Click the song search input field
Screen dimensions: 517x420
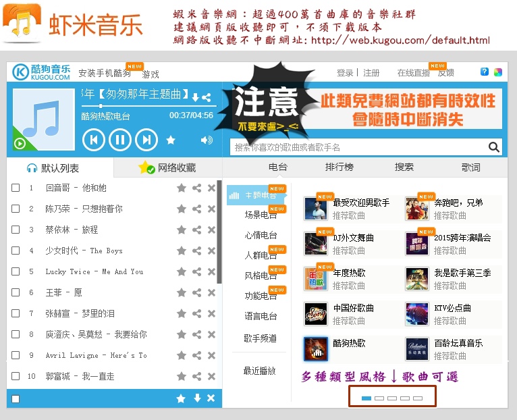pos(359,147)
